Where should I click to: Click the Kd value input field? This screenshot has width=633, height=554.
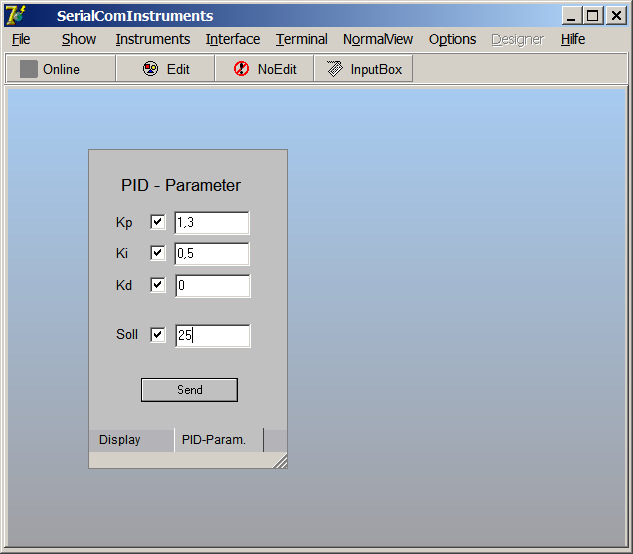coord(213,285)
